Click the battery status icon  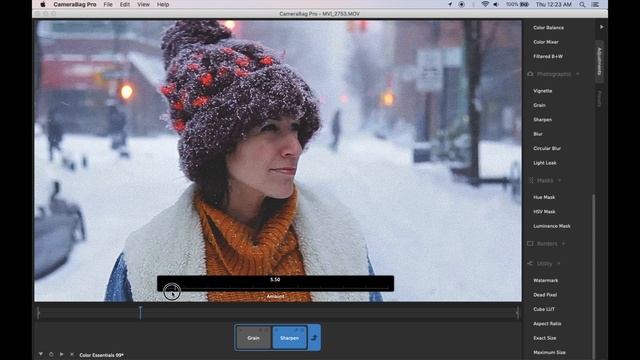525,4
